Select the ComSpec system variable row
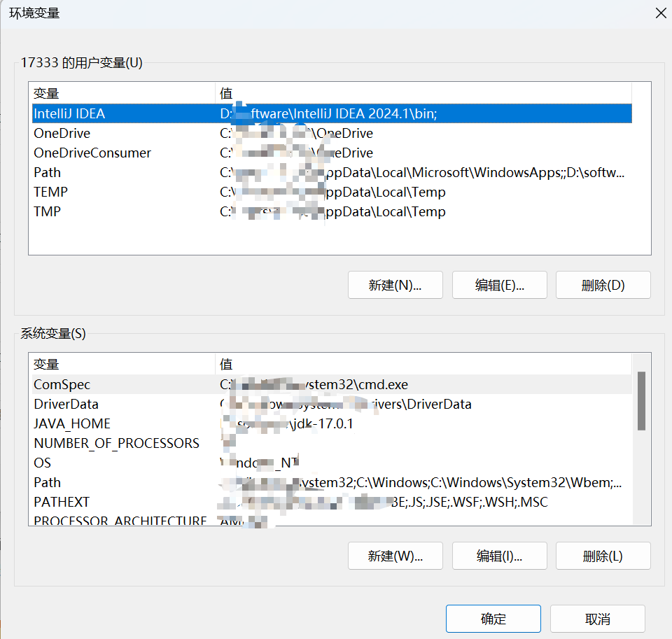The image size is (672, 639). point(332,384)
